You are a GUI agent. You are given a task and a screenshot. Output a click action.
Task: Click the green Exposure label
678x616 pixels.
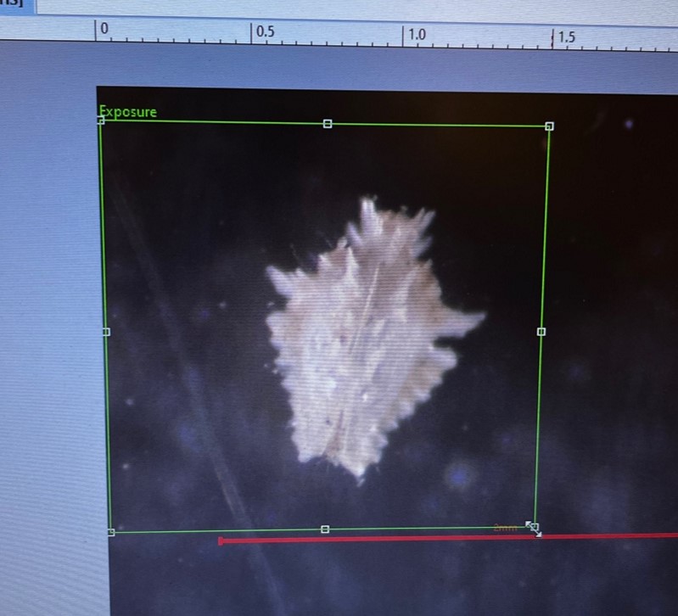(x=128, y=111)
